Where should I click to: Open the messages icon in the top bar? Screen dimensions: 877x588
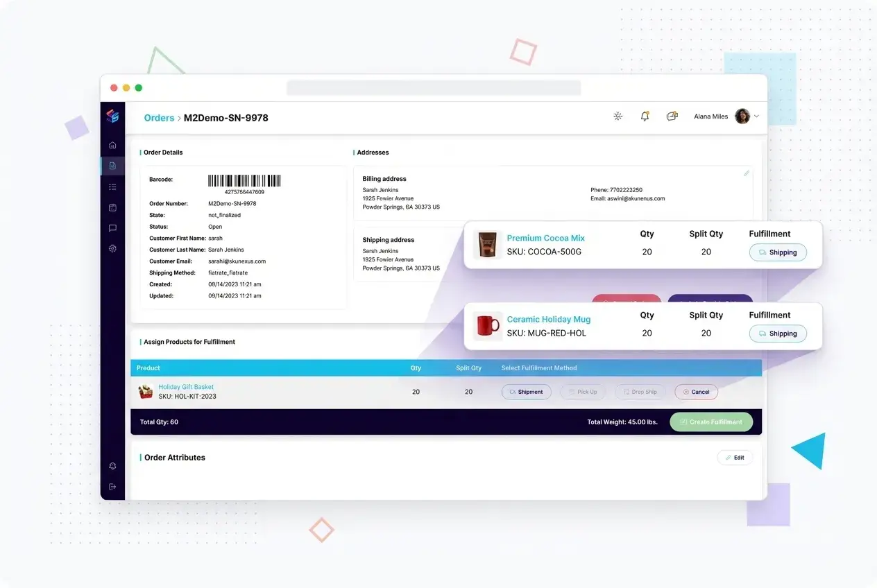click(672, 116)
